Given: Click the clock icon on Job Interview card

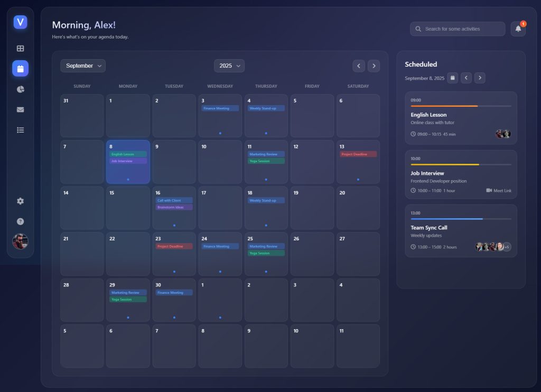Looking at the screenshot, I should tap(413, 191).
